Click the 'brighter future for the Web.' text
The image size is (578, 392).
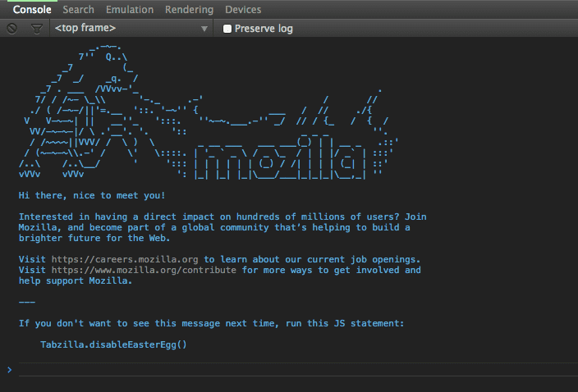coord(94,238)
